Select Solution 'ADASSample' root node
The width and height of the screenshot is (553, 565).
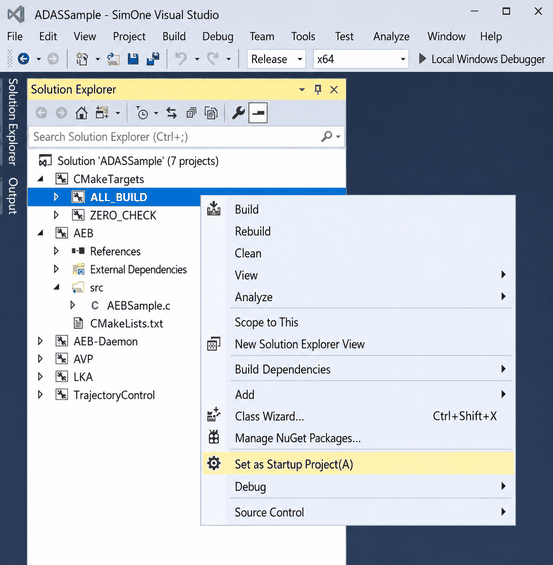138,161
